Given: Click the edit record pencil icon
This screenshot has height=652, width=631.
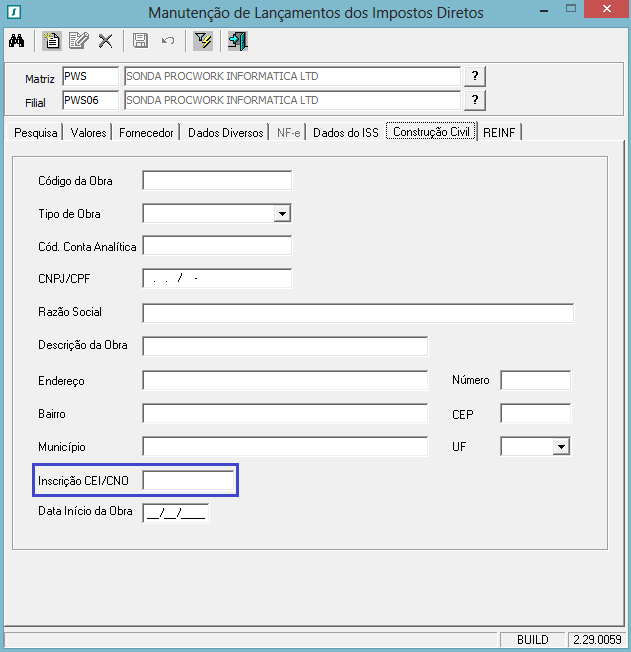Looking at the screenshot, I should [78, 41].
